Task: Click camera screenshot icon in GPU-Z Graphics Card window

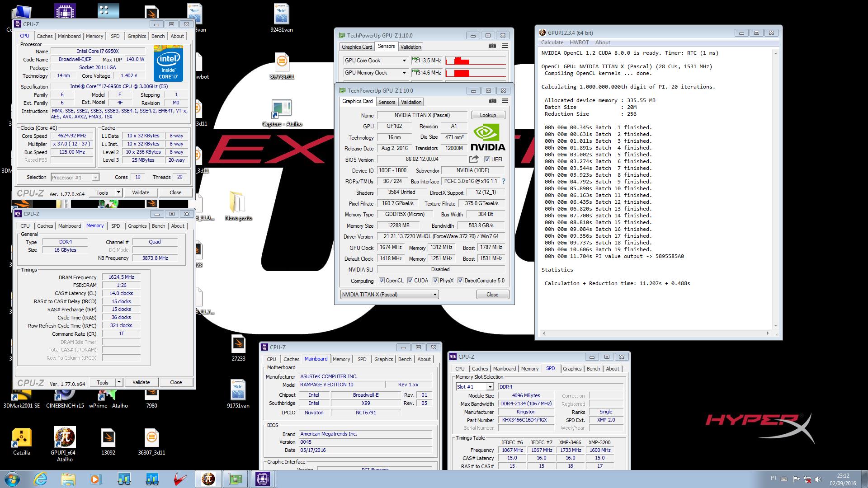Action: (x=493, y=101)
